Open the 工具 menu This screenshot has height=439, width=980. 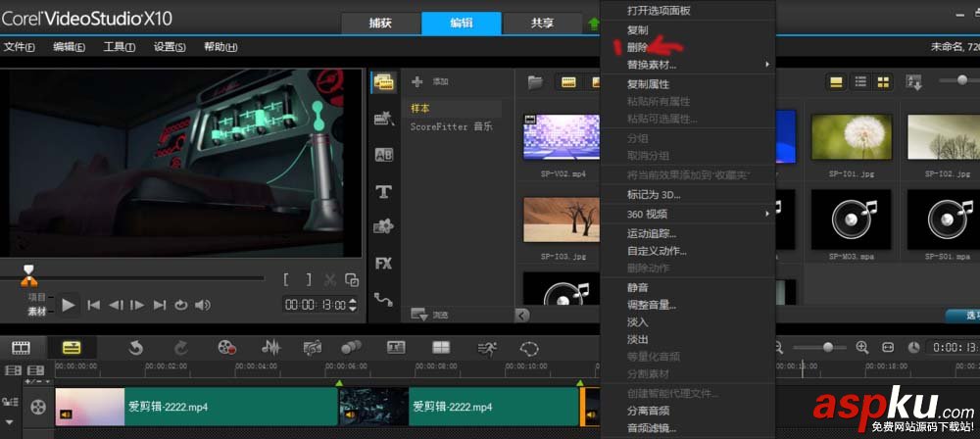tap(119, 47)
